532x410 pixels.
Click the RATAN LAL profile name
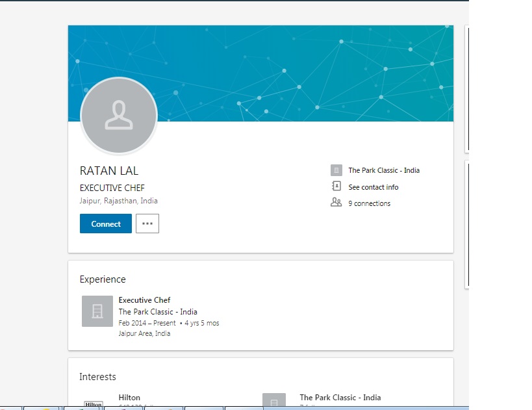click(109, 171)
